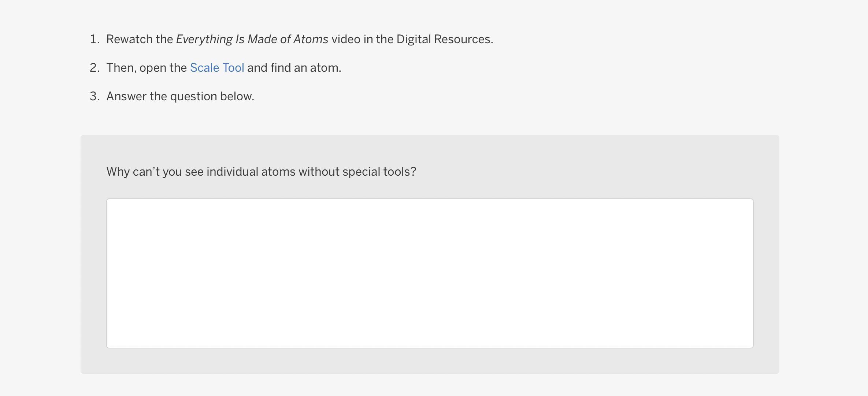Screen dimensions: 868x396
Task: Click the list number 3.
Action: tap(94, 96)
